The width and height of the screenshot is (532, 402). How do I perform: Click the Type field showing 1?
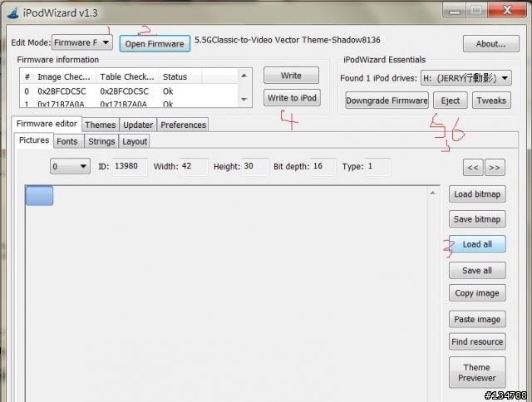pyautogui.click(x=378, y=166)
